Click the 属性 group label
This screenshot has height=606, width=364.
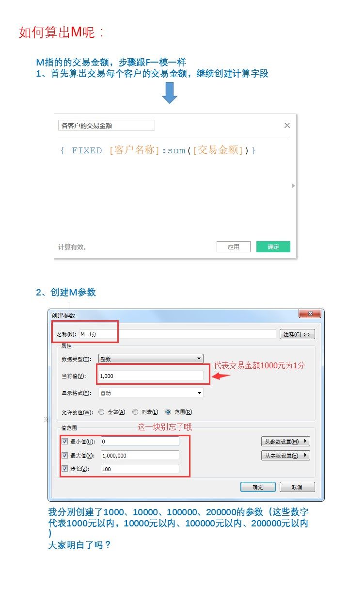pos(66,346)
